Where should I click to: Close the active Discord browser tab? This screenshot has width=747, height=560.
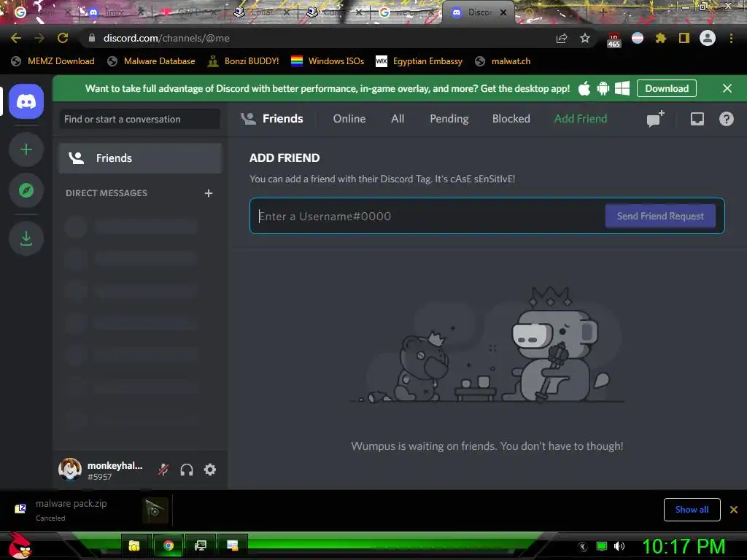[503, 12]
